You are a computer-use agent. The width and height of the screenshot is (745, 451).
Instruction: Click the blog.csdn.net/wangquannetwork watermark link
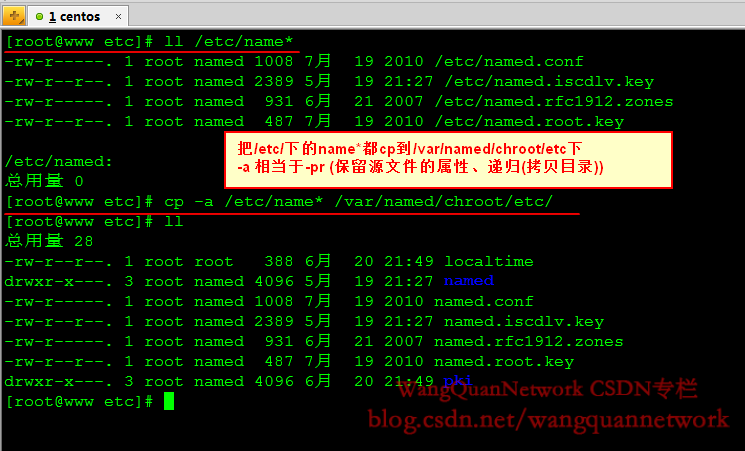(548, 420)
